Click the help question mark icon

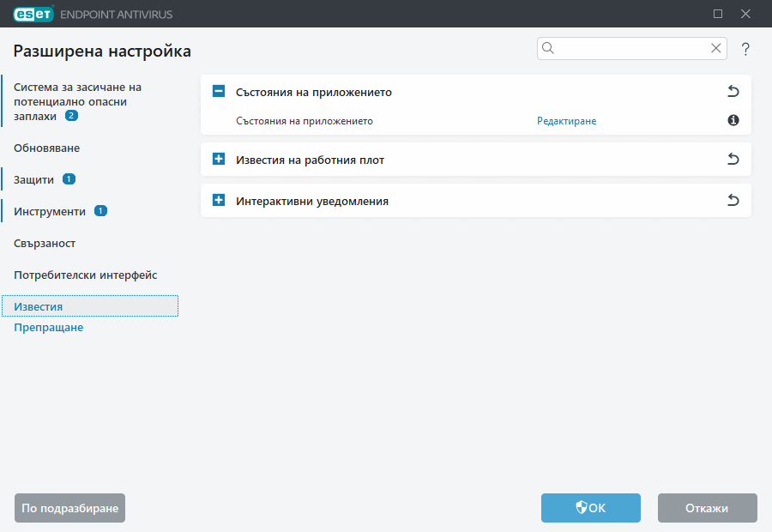tap(745, 49)
